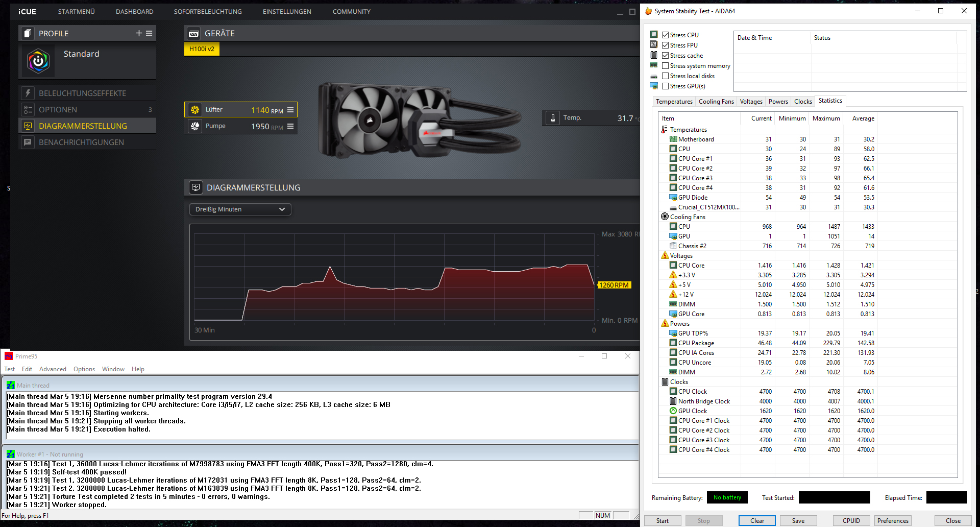This screenshot has height=527, width=980.
Task: Open the Options menu in Prime95
Action: [84, 369]
